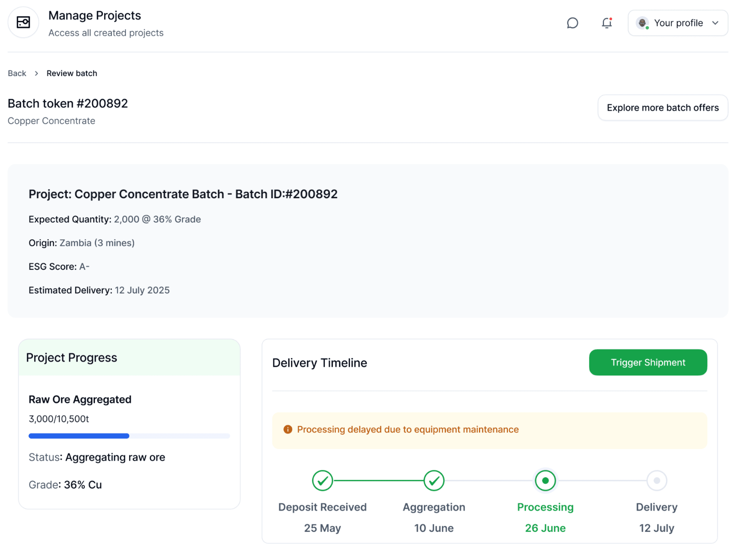Viewport: 734px width, 560px height.
Task: Click the 26 June Processing date
Action: coord(545,528)
